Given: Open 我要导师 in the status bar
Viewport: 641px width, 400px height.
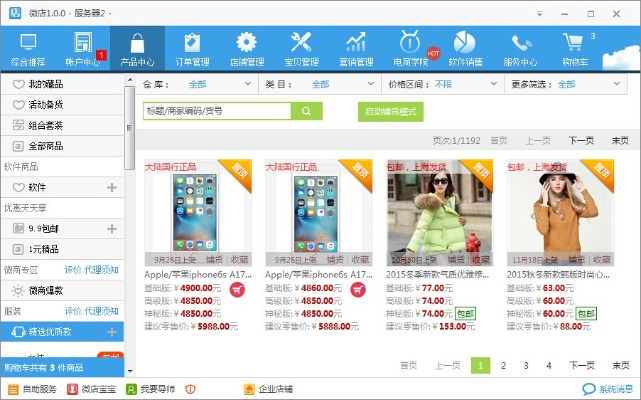Looking at the screenshot, I should tap(150, 389).
